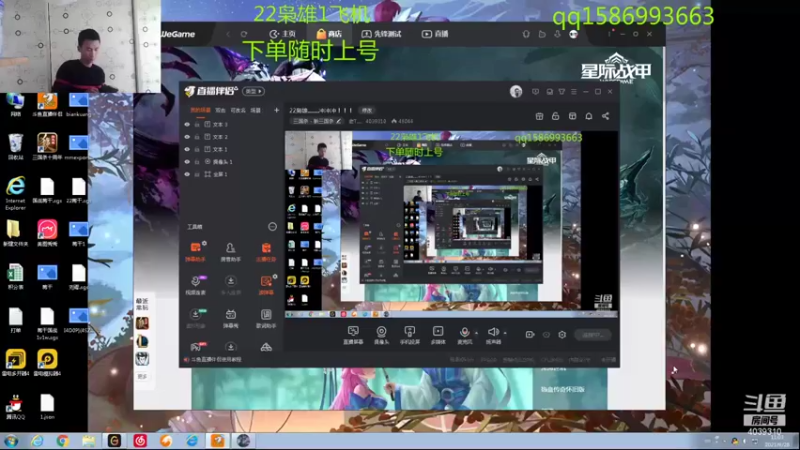Hide the 文本 3 layer eye icon
This screenshot has width=800, height=450.
coord(187,124)
